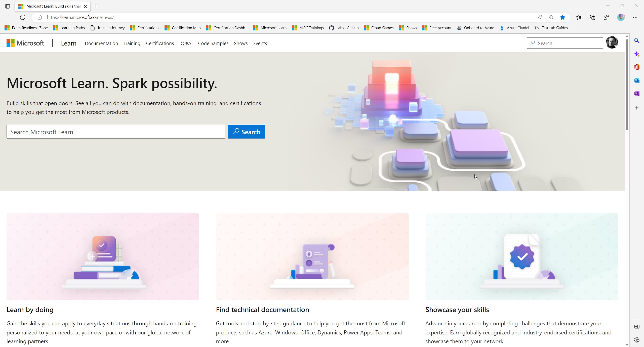The height and width of the screenshot is (347, 644).
Task: Open Cloud Games bookmark
Action: [379, 28]
